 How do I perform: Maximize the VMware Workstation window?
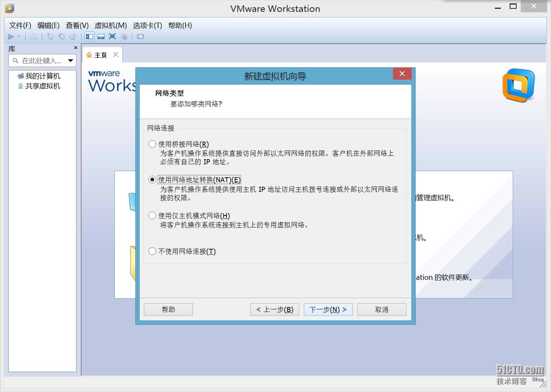click(x=513, y=7)
